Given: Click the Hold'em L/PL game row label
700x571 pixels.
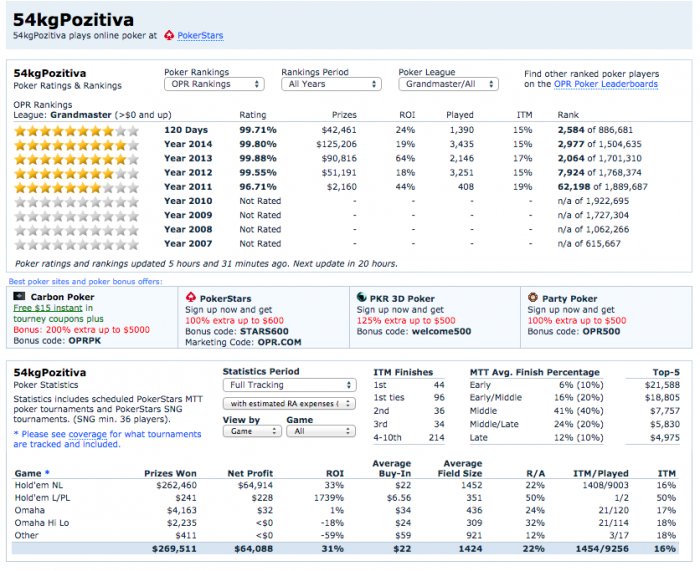Looking at the screenshot, I should coord(42,498).
